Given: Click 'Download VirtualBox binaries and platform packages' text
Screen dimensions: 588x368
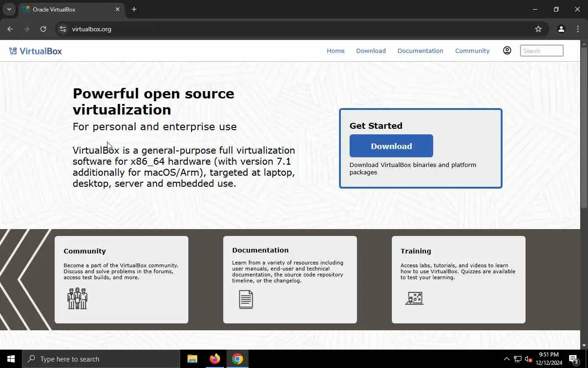Looking at the screenshot, I should click(413, 168).
